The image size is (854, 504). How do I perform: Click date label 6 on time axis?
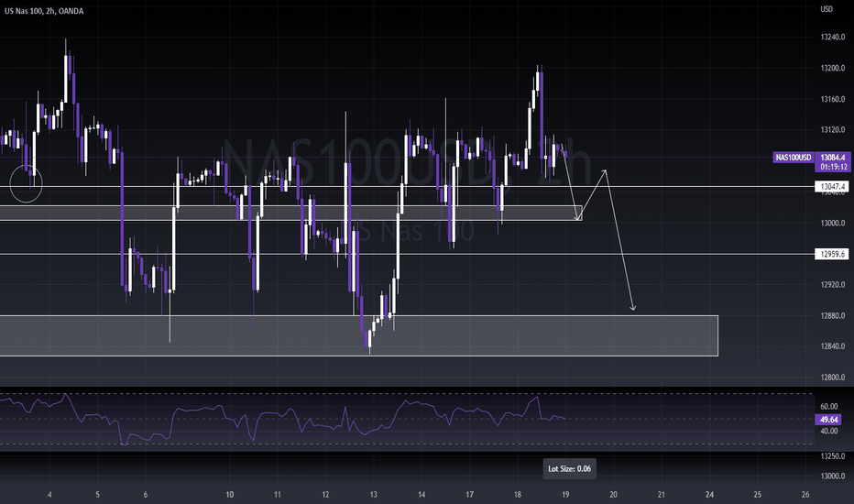(146, 495)
